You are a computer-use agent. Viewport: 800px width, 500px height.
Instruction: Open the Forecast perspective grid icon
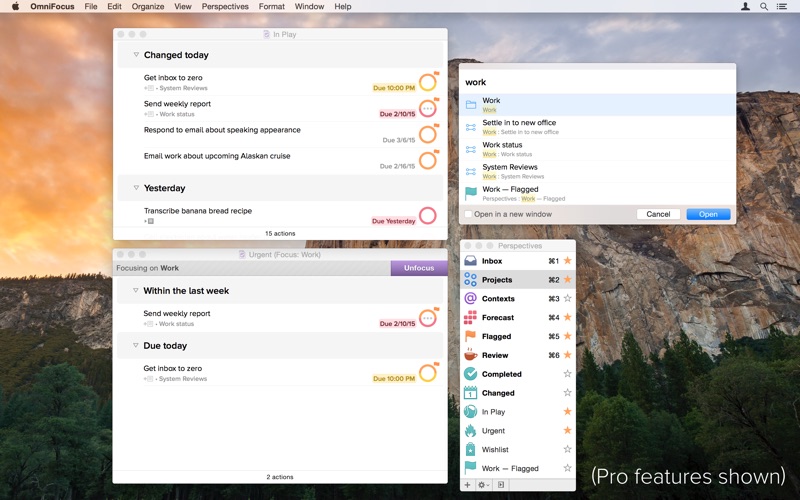click(x=470, y=317)
